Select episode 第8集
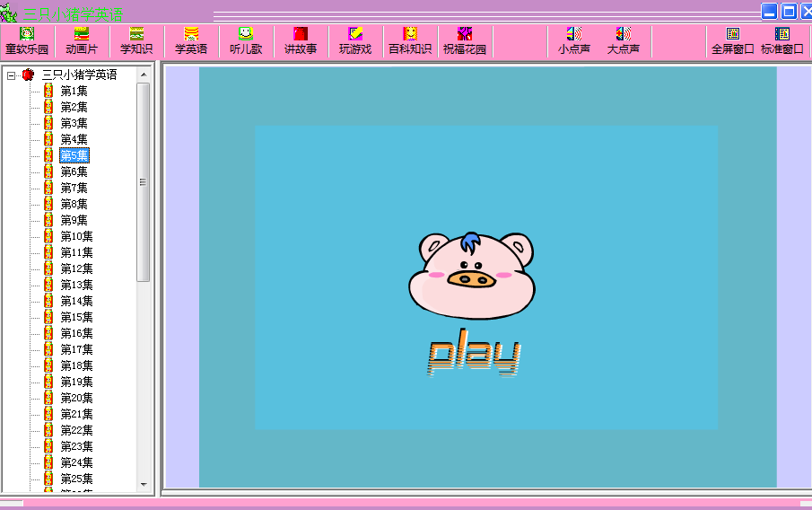 tap(74, 204)
